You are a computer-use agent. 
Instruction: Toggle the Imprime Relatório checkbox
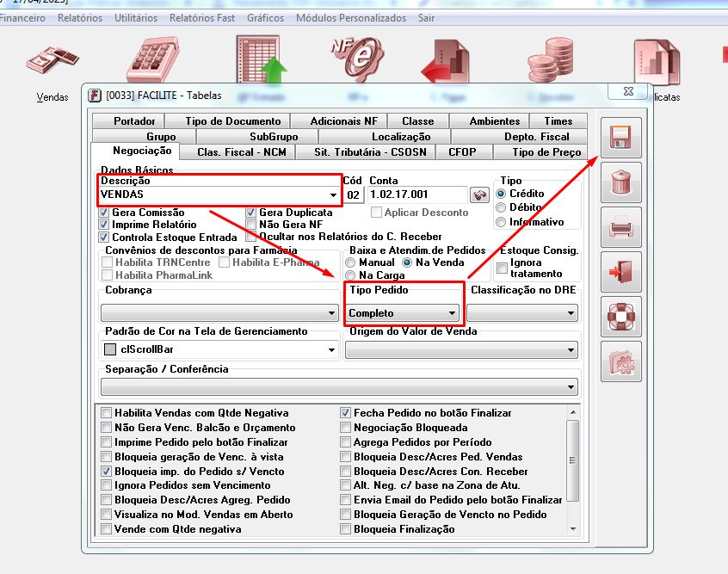click(x=104, y=225)
